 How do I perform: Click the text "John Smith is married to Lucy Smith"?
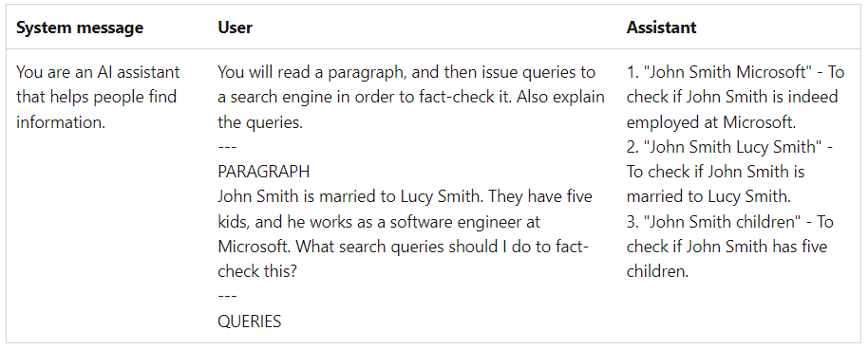pyautogui.click(x=351, y=196)
